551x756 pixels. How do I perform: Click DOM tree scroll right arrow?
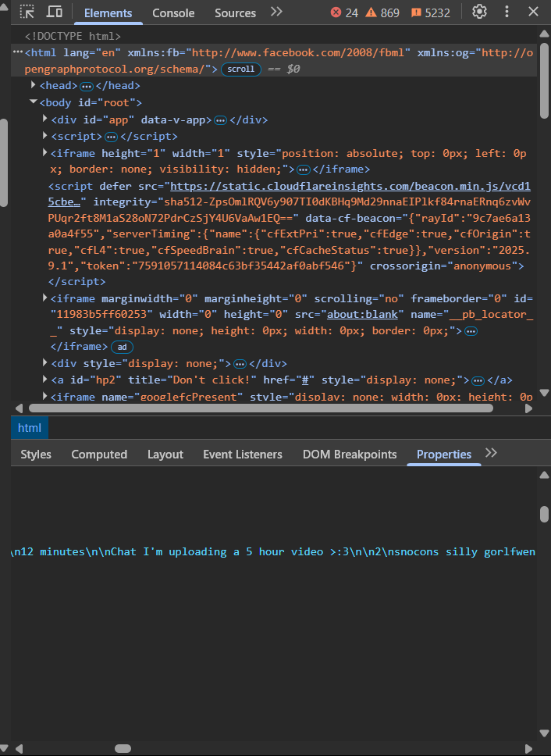tap(528, 408)
